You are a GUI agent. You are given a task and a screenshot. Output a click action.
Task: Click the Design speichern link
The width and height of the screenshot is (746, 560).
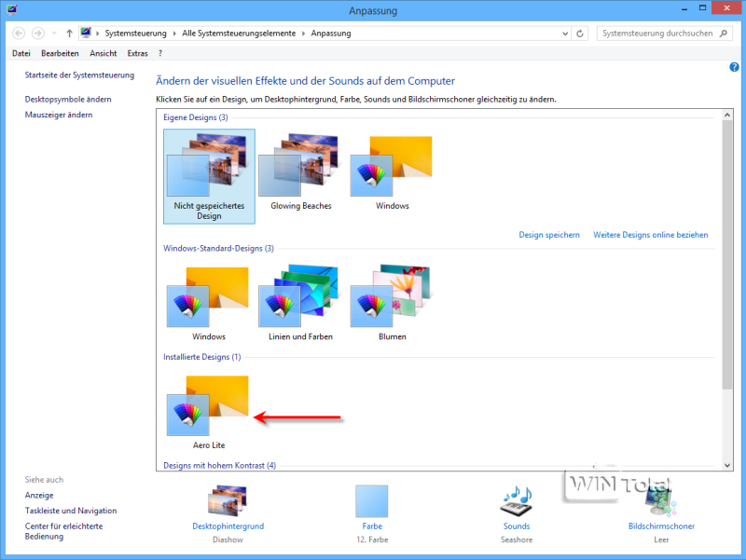(x=549, y=235)
